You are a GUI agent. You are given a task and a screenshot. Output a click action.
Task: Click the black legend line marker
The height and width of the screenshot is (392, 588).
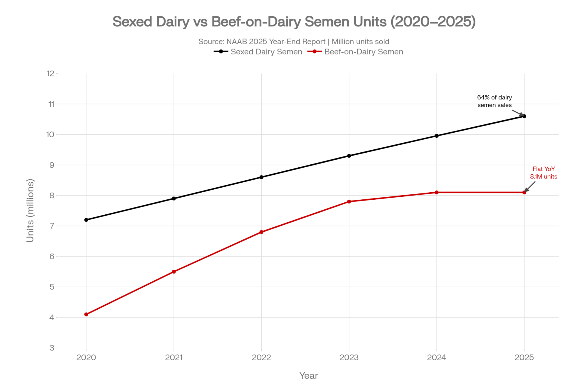click(221, 51)
